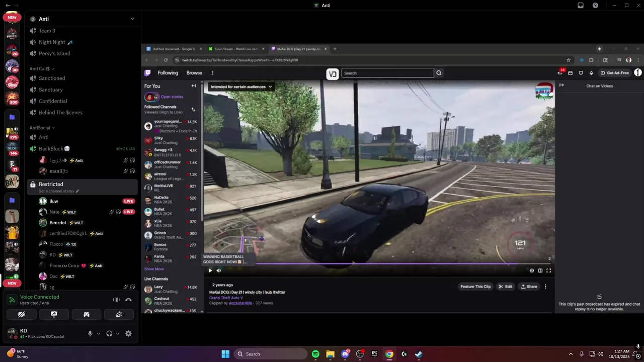Open clip player settings gear
644x362 pixels.
click(532, 270)
